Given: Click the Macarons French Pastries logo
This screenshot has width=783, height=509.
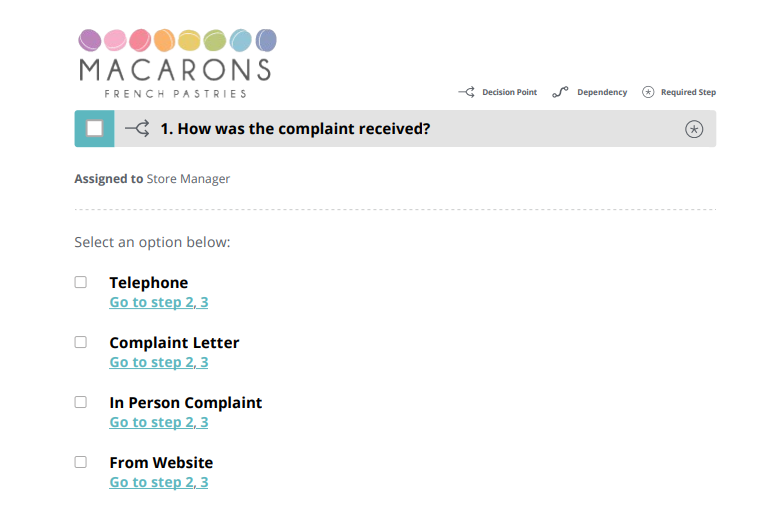Looking at the screenshot, I should [177, 63].
